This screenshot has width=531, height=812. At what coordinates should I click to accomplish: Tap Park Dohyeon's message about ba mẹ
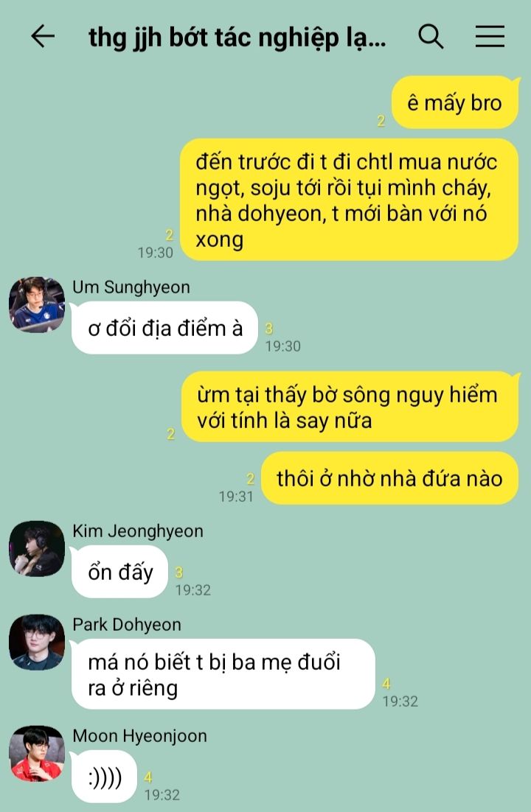[223, 674]
